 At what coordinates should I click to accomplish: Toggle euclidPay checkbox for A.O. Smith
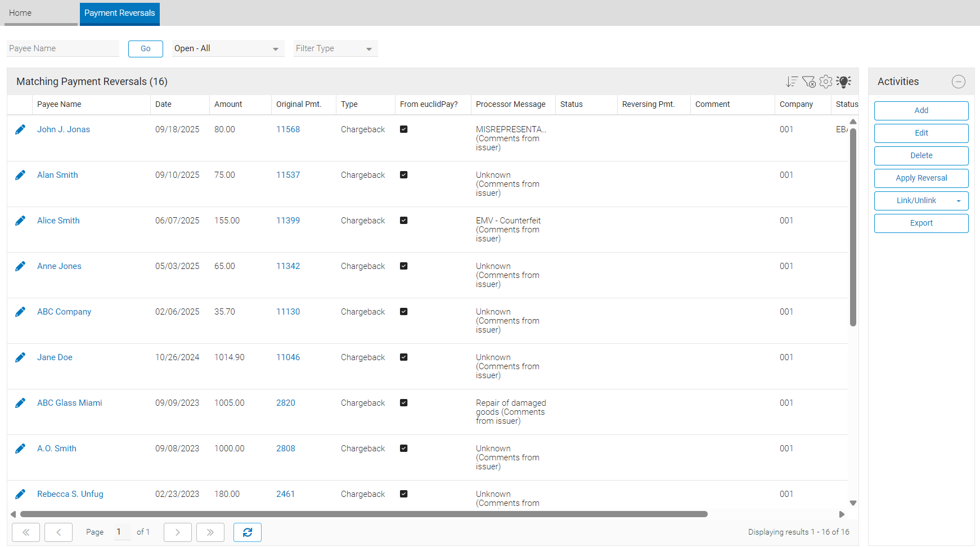click(x=403, y=449)
